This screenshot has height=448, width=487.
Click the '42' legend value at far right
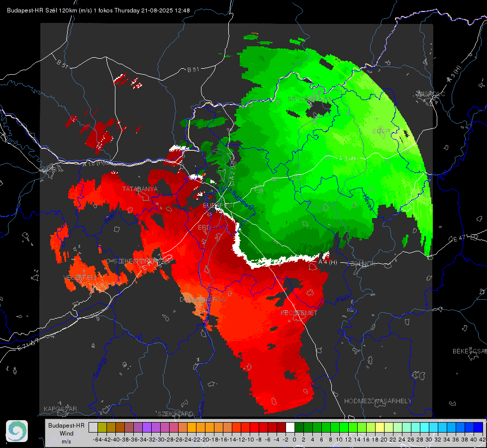(x=483, y=440)
